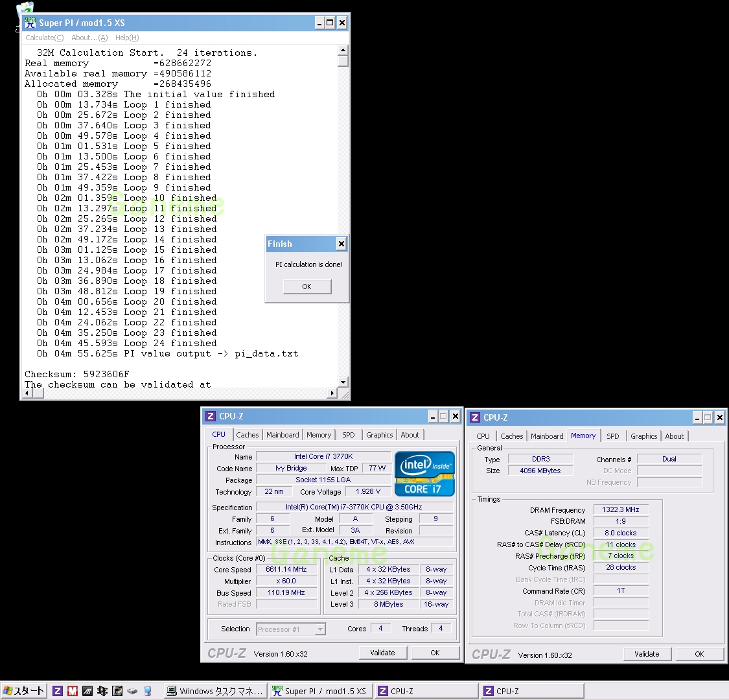Open the About menu in Super PI
This screenshot has width=729, height=700.
tap(89, 38)
